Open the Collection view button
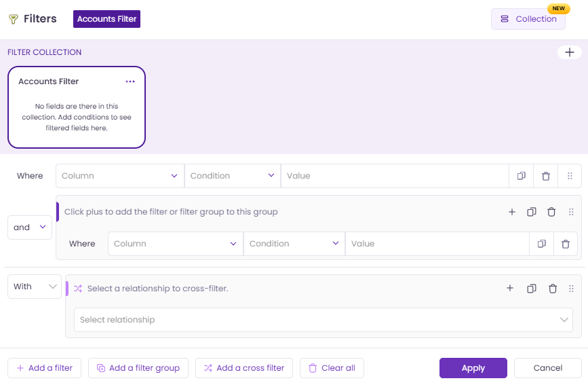The width and height of the screenshot is (588, 385). [x=528, y=19]
